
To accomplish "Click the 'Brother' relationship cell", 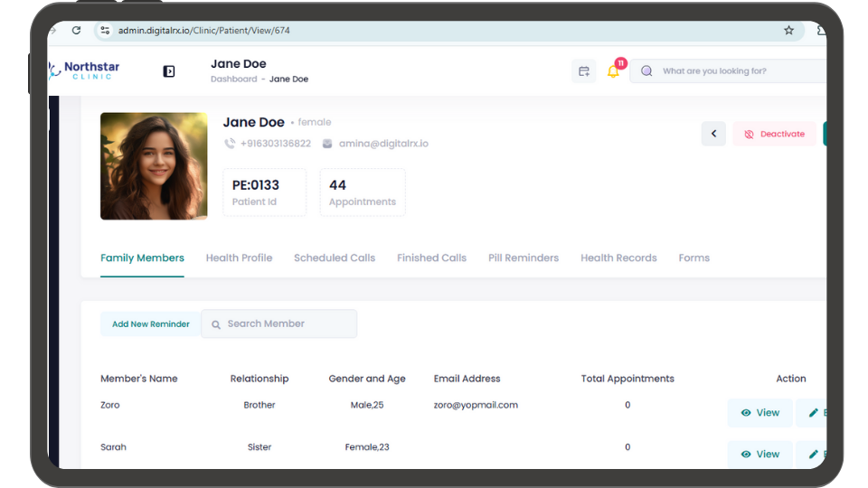I will point(259,405).
